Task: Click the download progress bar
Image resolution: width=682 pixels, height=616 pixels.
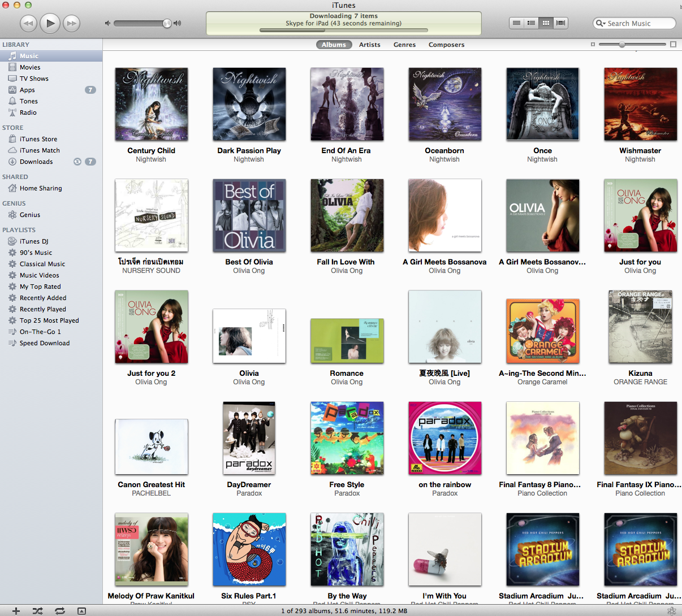Action: 344,30
